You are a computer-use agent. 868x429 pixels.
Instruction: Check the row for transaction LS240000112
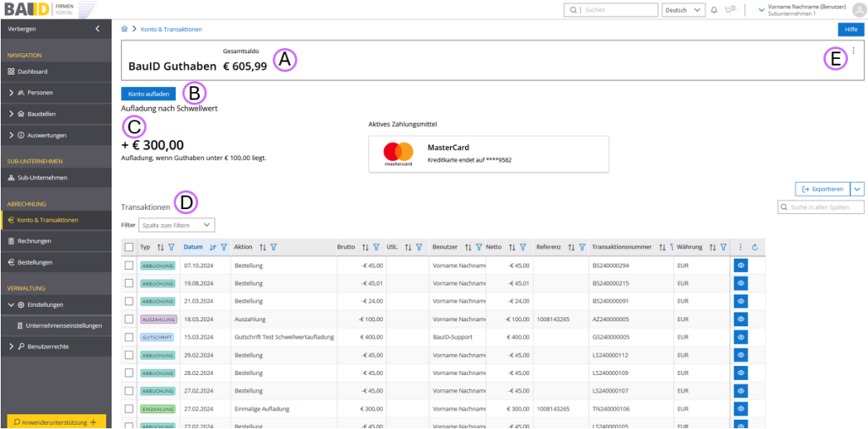click(x=129, y=354)
